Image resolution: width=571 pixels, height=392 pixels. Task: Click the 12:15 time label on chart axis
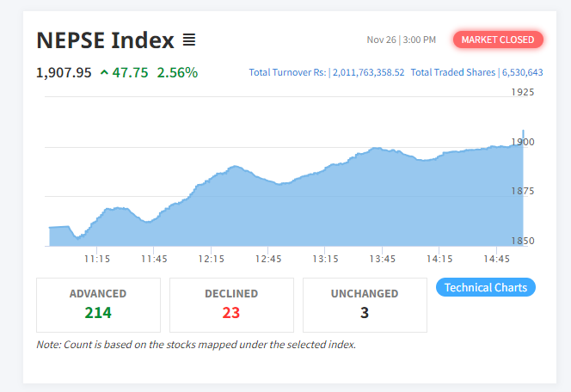click(x=211, y=258)
